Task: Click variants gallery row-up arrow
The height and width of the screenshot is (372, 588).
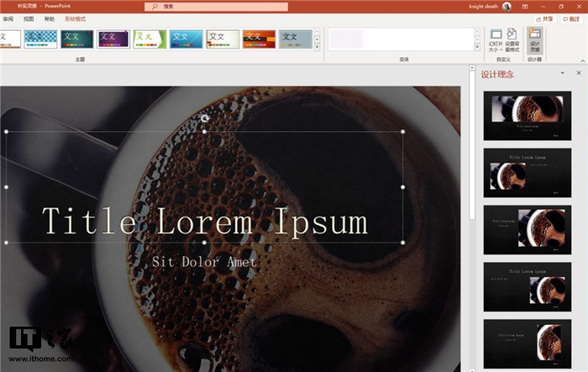Action: pyautogui.click(x=477, y=32)
